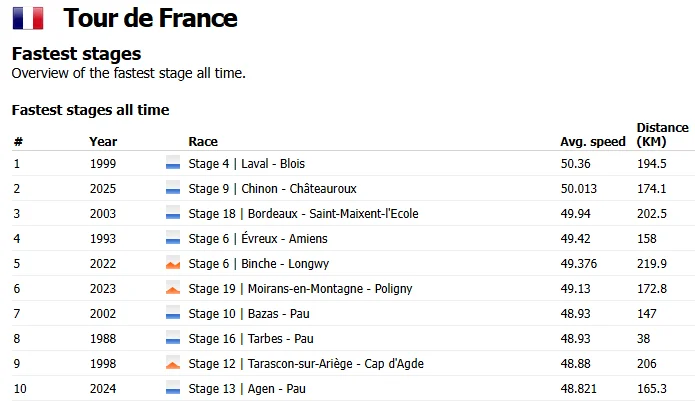Click the hilly profile icon for Binche - Longwy
Viewport: 695px width, 401px height.
173,262
